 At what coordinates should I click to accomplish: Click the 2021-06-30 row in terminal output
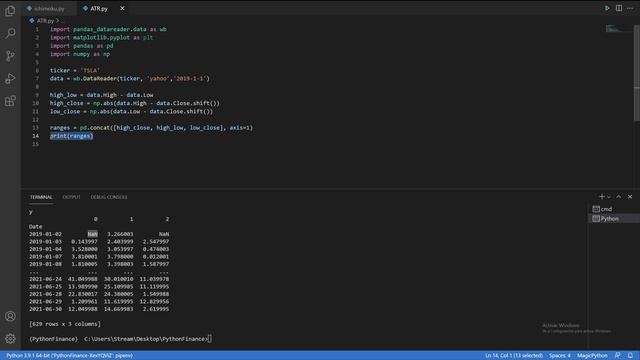99,309
